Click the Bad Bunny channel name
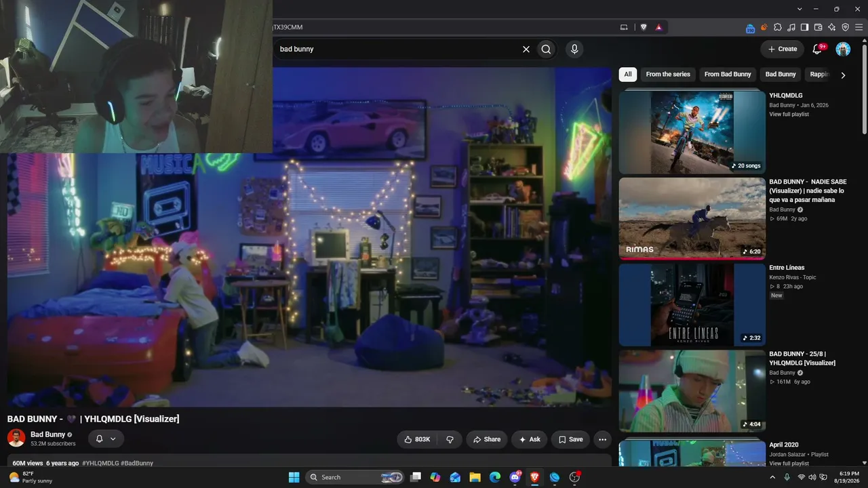 pos(47,434)
